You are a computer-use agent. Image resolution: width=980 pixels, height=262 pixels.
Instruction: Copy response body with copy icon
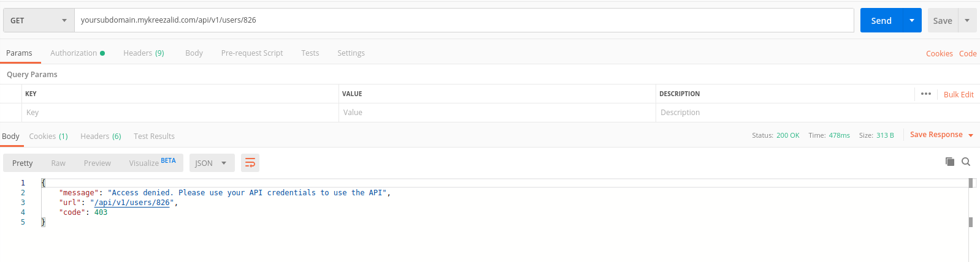coord(950,162)
